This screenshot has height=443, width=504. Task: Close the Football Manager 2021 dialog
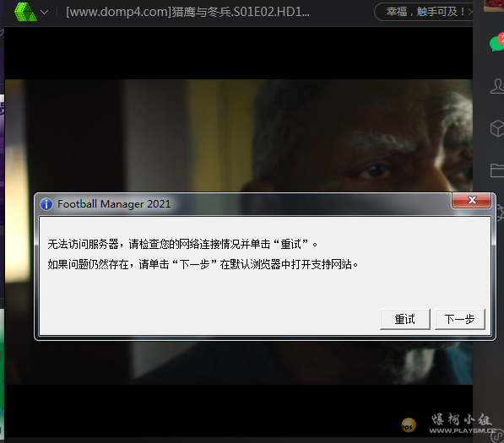pos(472,200)
